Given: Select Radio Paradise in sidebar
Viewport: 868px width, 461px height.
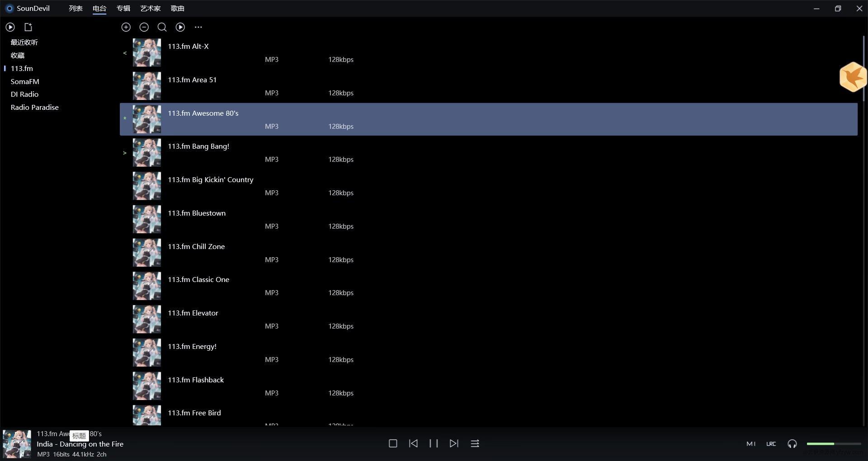Looking at the screenshot, I should coord(35,107).
